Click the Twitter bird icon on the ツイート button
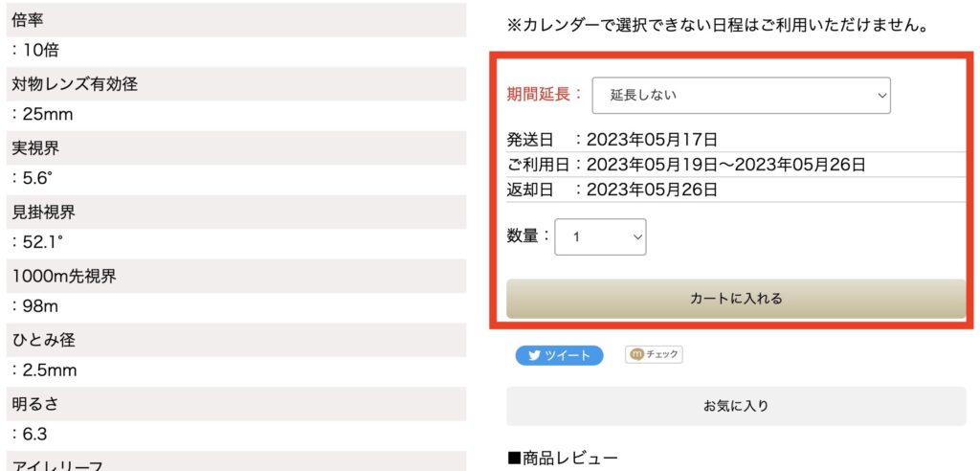 point(534,355)
